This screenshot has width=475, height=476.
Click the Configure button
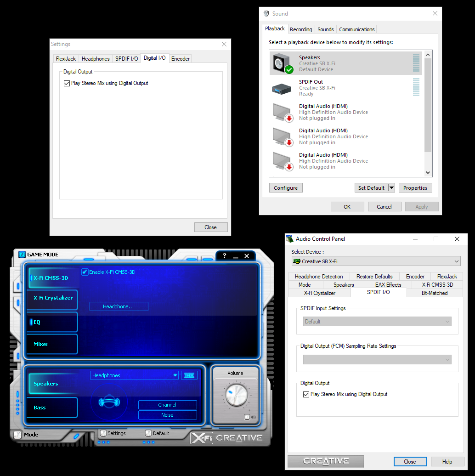click(x=286, y=188)
